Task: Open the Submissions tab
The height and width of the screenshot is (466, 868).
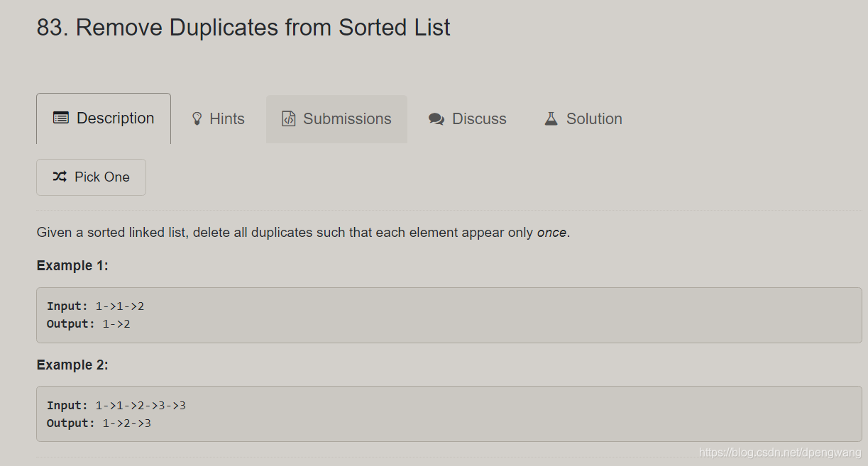Action: point(336,119)
